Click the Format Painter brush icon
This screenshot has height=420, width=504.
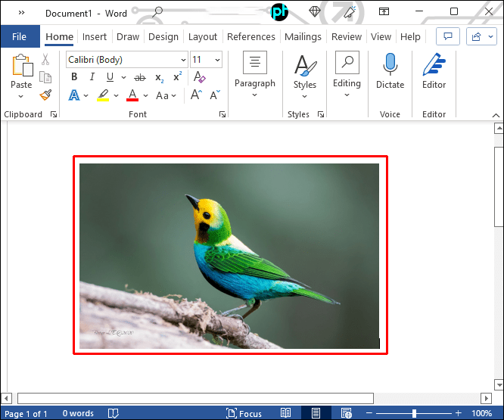45,95
